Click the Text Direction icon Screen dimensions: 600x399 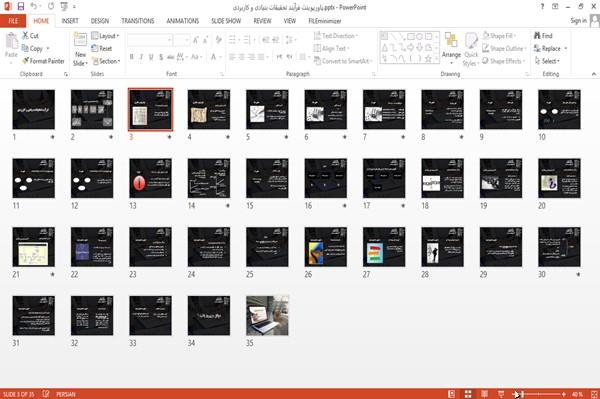[x=317, y=36]
